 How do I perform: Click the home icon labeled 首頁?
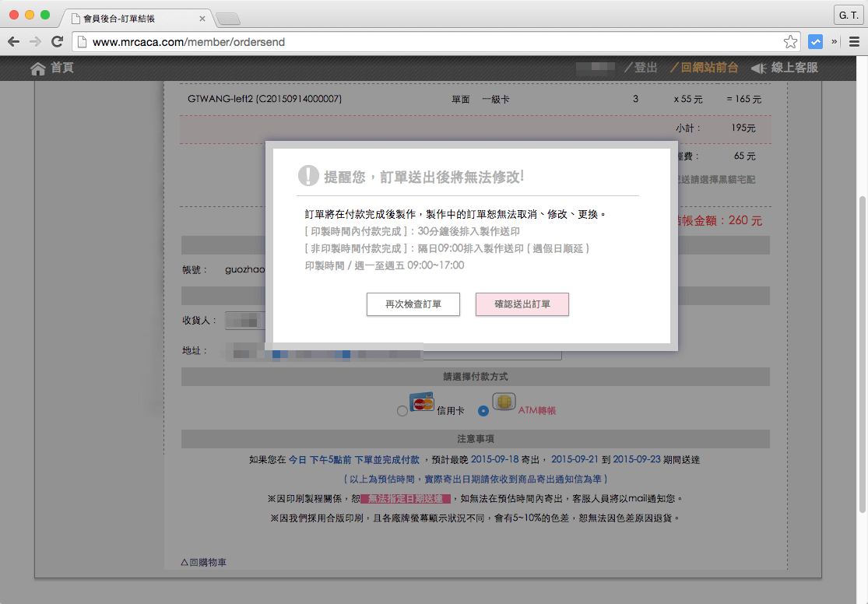point(38,68)
